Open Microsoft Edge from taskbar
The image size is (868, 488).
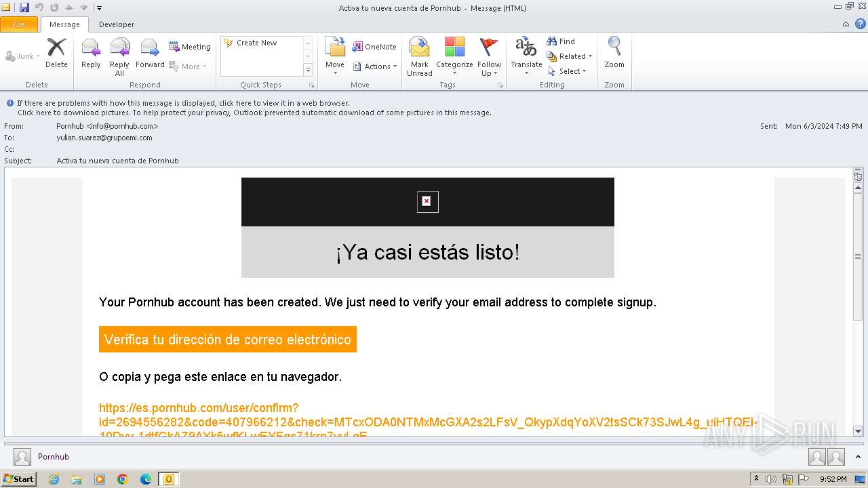click(x=146, y=479)
